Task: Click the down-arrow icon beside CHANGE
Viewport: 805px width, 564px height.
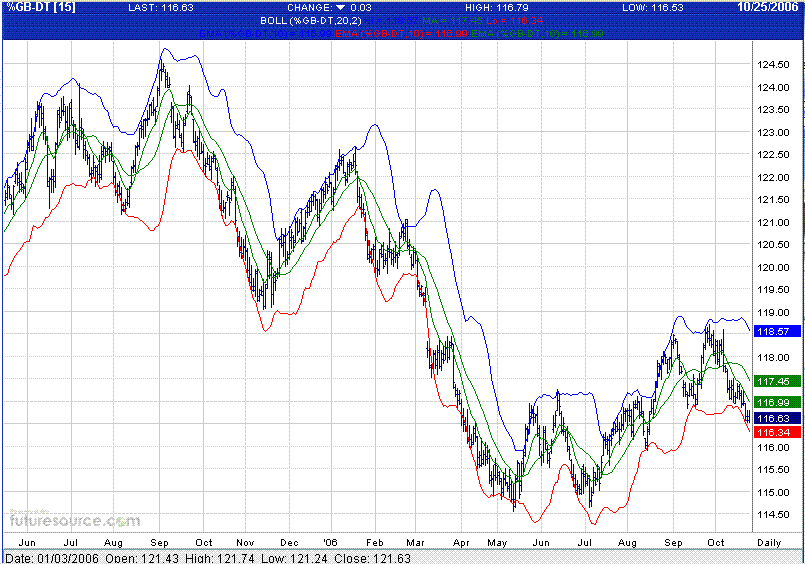Action: click(x=340, y=8)
